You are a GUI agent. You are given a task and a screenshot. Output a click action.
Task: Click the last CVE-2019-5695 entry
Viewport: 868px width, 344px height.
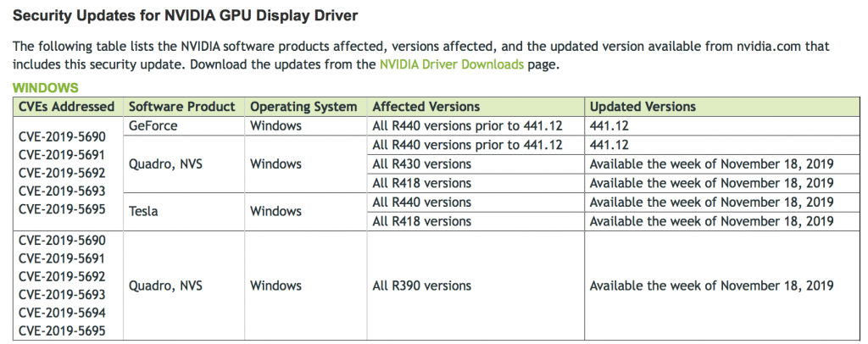(62, 330)
